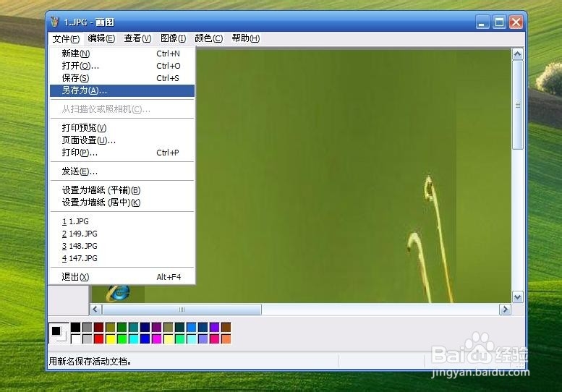The height and width of the screenshot is (392, 562).
Task: Pick the teal swatch in top row
Action: tap(133, 327)
